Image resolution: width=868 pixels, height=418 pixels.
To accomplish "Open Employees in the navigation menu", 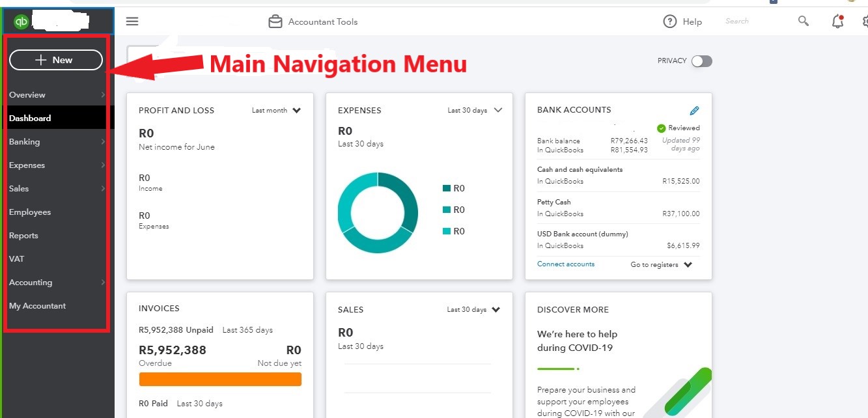I will [x=30, y=212].
